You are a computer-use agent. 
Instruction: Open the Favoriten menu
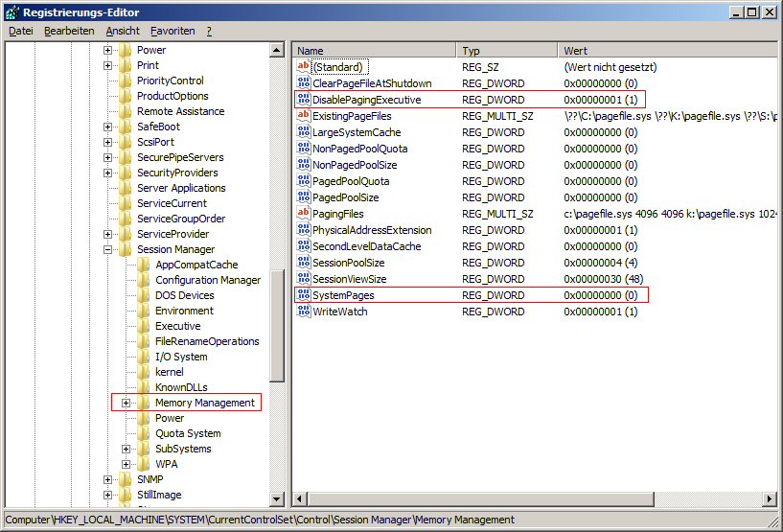tap(173, 31)
